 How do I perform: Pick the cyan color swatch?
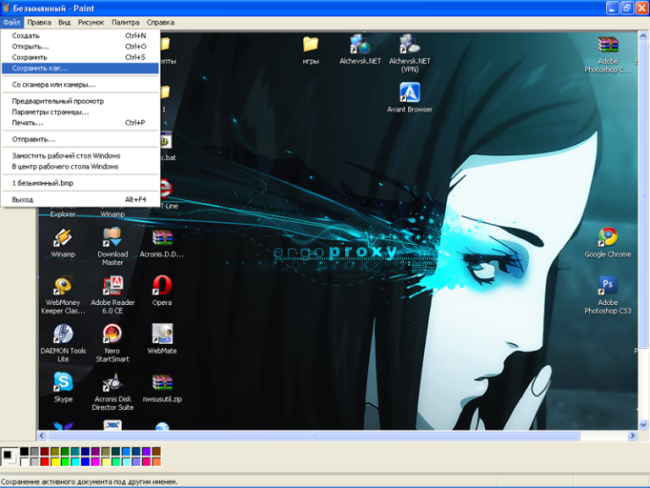[x=75, y=461]
